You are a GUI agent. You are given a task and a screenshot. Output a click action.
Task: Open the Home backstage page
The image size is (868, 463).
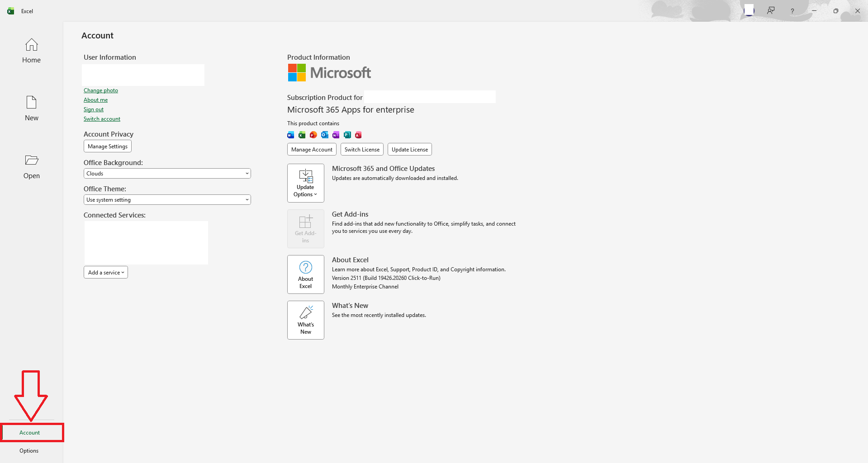click(31, 51)
